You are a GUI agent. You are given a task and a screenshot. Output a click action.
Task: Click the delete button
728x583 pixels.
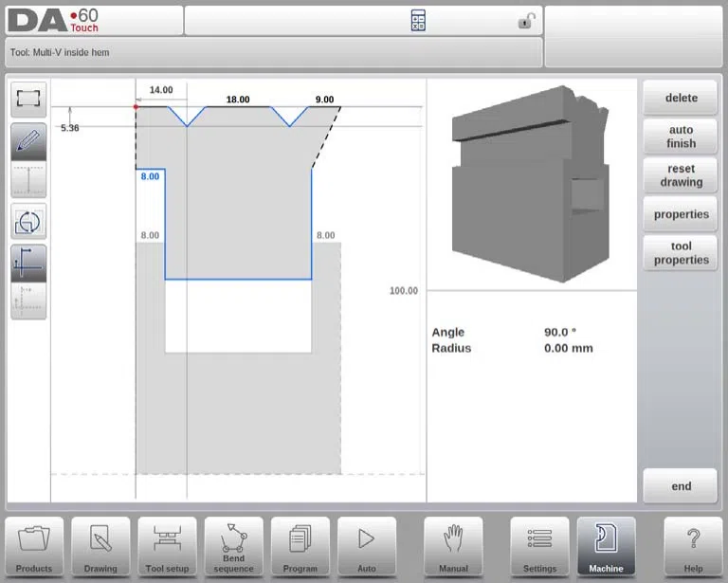pos(681,98)
